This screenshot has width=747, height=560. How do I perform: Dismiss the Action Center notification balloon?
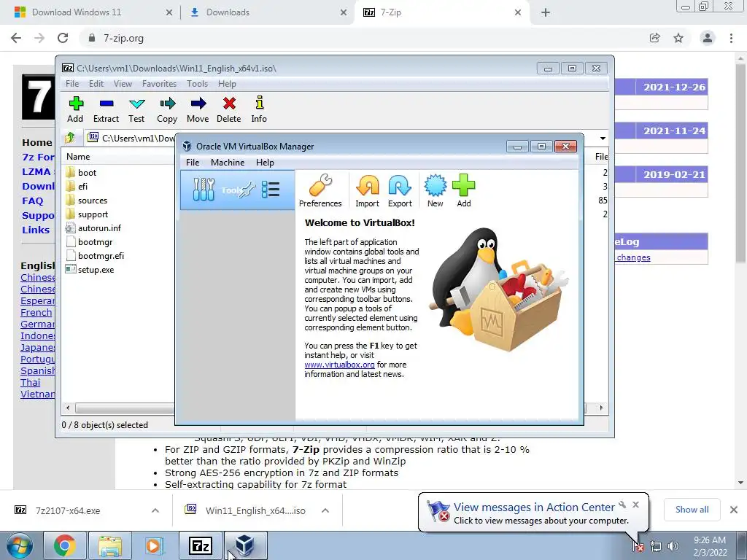click(635, 505)
